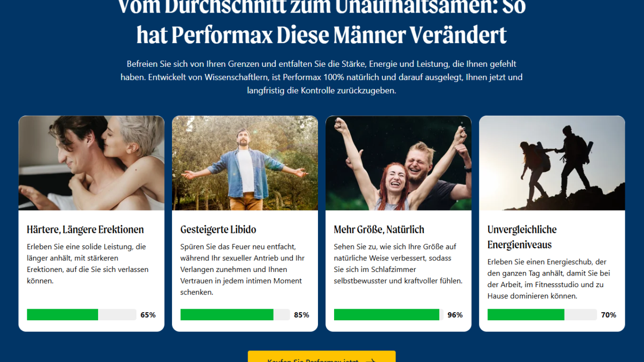644x362 pixels.
Task: Select the Härtere, Längere Erektionen heading
Action: pyautogui.click(x=86, y=230)
